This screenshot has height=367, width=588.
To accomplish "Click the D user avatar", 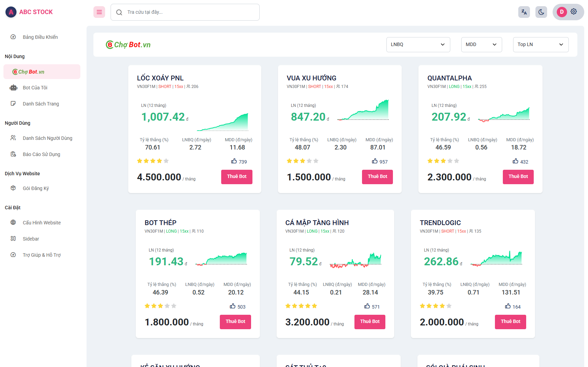I will click(x=562, y=12).
